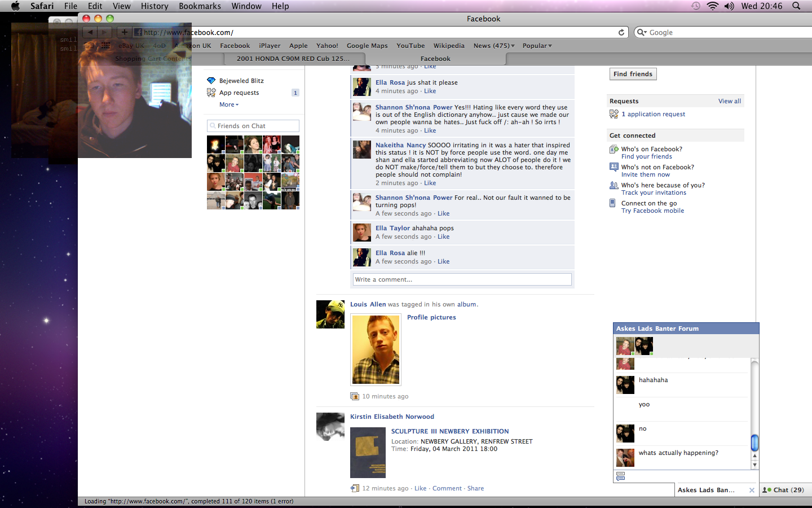
Task: Click the Google search field
Action: tap(722, 32)
